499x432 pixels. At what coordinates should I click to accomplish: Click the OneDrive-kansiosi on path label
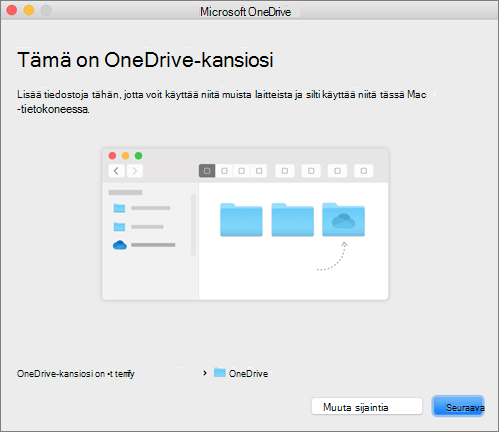[76, 374]
